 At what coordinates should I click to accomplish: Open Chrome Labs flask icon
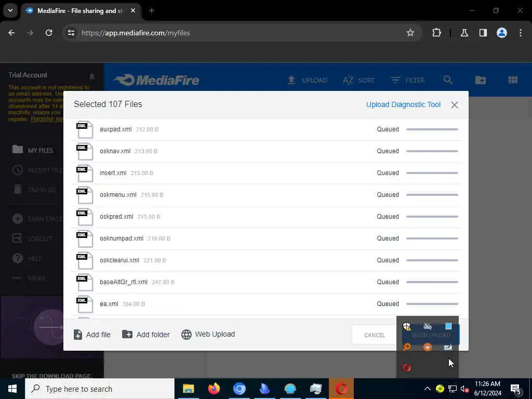coord(464,33)
